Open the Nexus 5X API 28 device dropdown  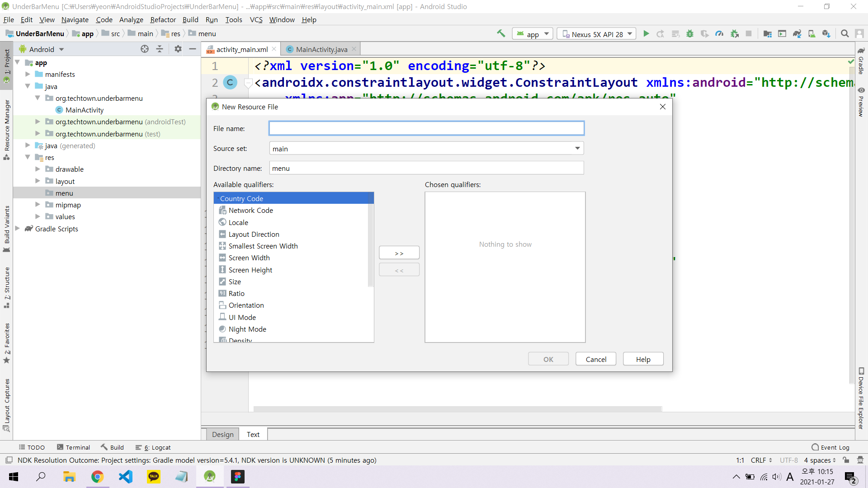click(x=597, y=34)
